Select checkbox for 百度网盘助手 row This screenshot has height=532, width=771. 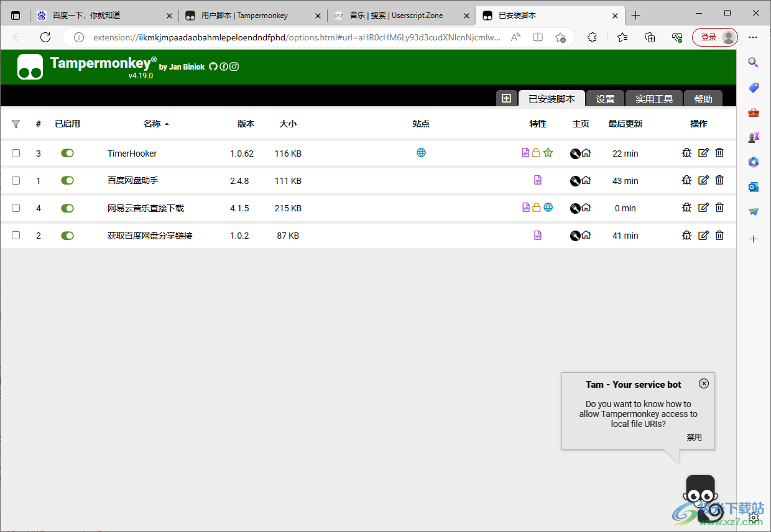(x=16, y=180)
